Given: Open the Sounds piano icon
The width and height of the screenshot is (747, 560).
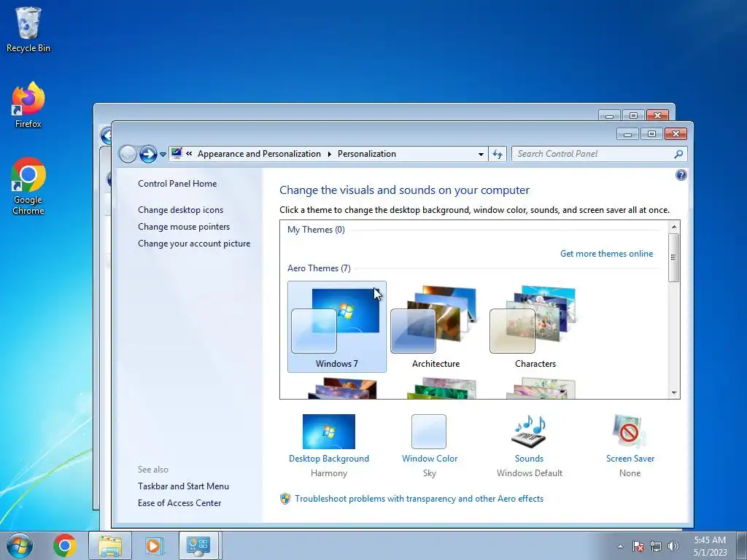Looking at the screenshot, I should click(x=529, y=432).
